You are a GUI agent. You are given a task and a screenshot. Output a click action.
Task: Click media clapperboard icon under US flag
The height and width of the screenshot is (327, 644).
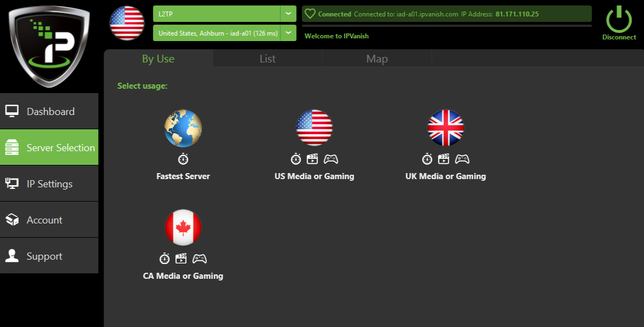tap(312, 159)
